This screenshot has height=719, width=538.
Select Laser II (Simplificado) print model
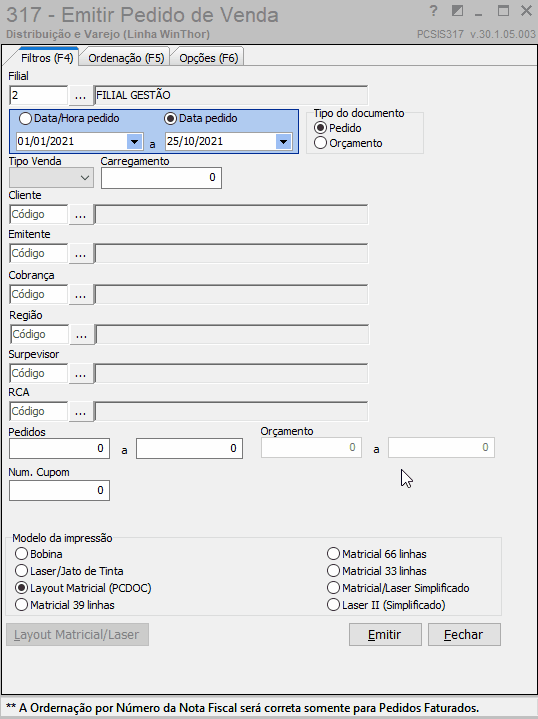click(386, 605)
